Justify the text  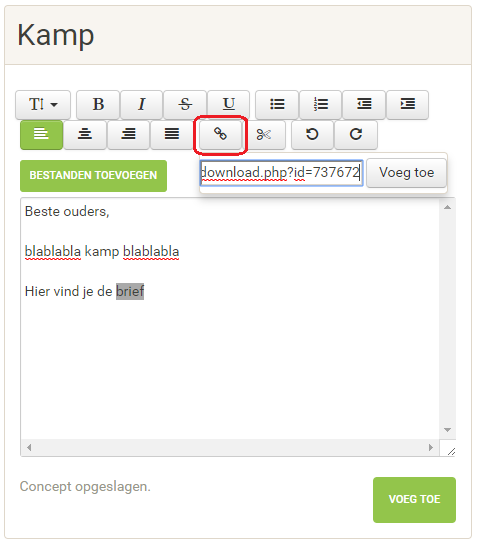point(172,135)
